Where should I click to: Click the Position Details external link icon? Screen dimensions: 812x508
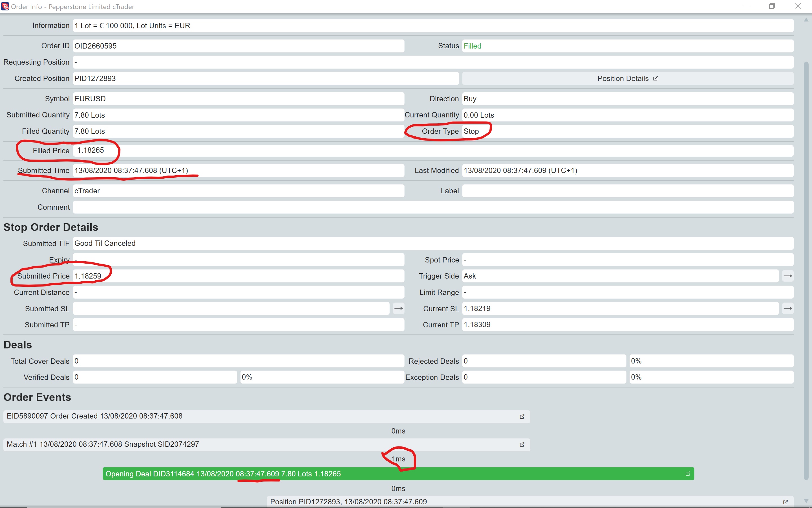pyautogui.click(x=655, y=78)
